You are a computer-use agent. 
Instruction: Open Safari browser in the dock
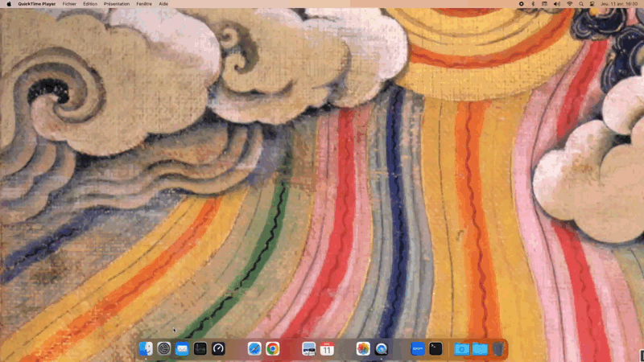pyautogui.click(x=254, y=348)
